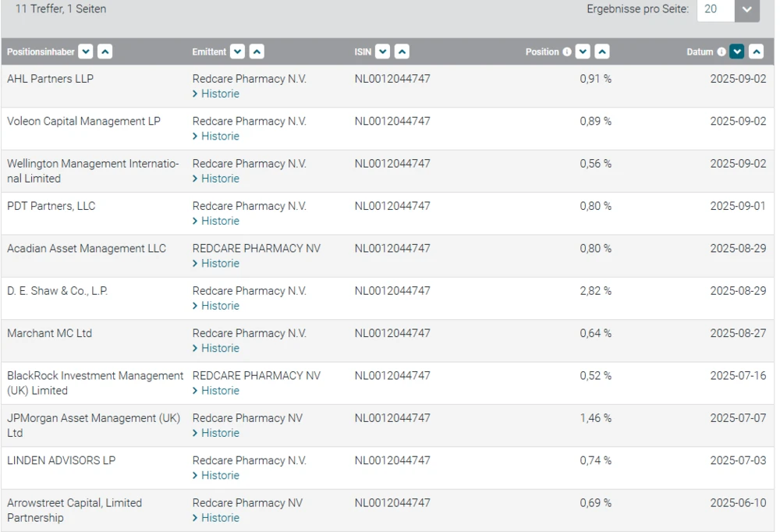This screenshot has width=780, height=532.
Task: Click the Datum column info icon
Action: pyautogui.click(x=721, y=52)
